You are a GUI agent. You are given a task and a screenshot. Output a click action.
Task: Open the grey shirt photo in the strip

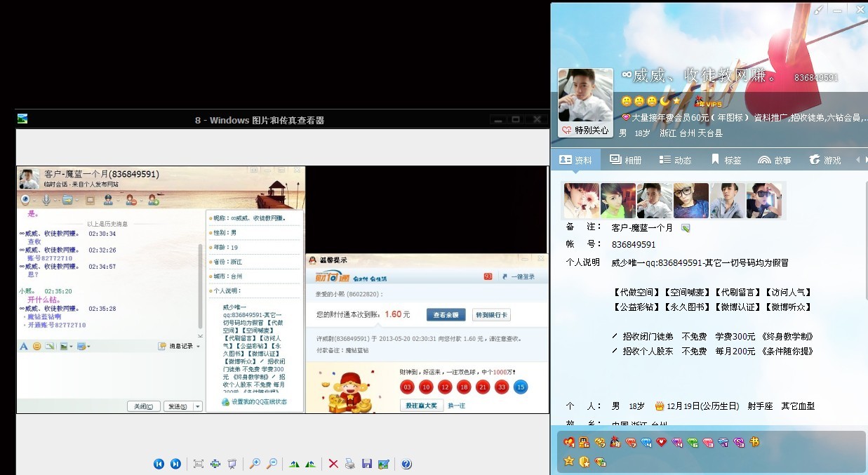(x=728, y=201)
